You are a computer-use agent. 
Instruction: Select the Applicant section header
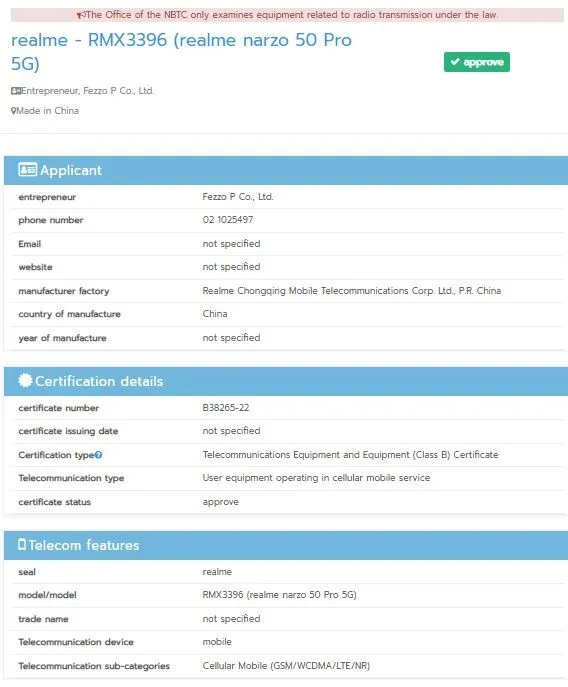tap(286, 170)
